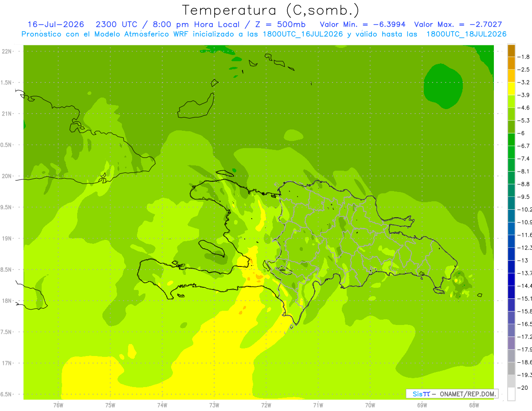Click the "76W" longitude axis label
The height and width of the screenshot is (411, 532).
pyautogui.click(x=58, y=406)
